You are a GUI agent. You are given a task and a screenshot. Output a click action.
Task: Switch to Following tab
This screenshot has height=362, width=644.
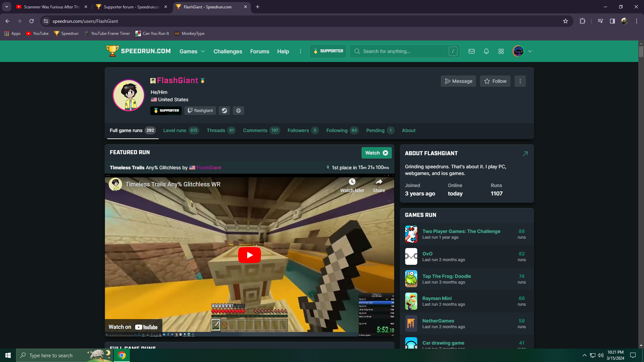pyautogui.click(x=342, y=130)
